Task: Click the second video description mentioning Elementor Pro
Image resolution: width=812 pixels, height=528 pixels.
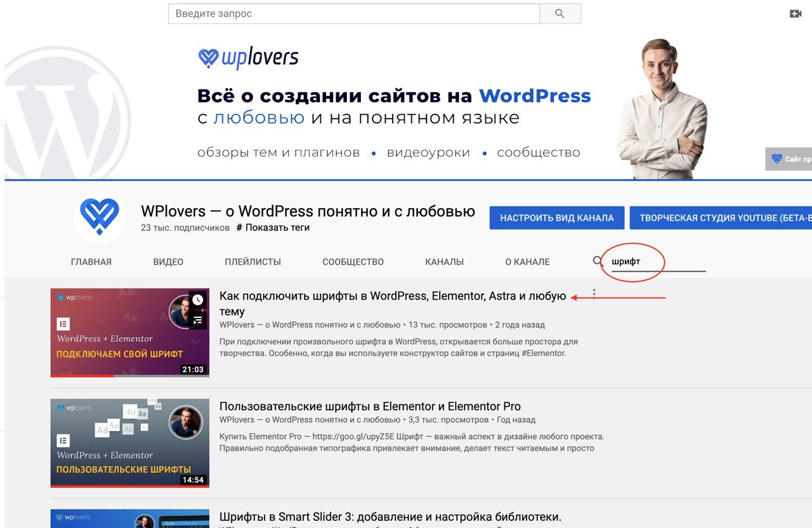Action: click(x=412, y=442)
